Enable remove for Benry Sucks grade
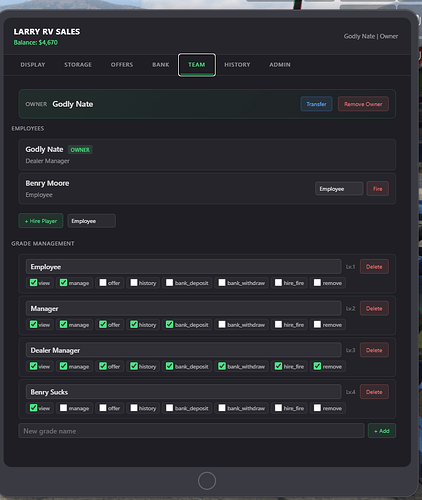422x500 pixels. pyautogui.click(x=317, y=408)
